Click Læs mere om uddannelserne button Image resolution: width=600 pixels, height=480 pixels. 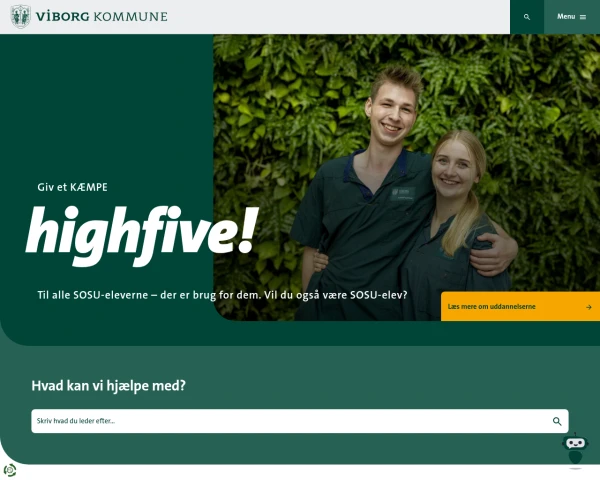pos(520,306)
